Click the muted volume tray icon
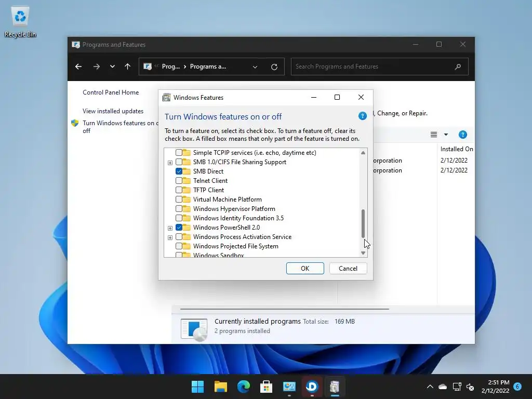The width and height of the screenshot is (532, 399). [470, 387]
